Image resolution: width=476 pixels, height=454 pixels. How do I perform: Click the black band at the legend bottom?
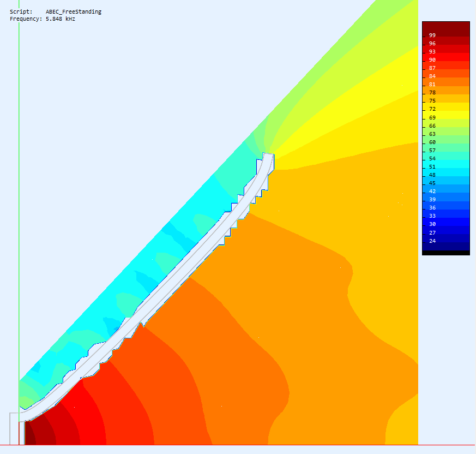[446, 253]
